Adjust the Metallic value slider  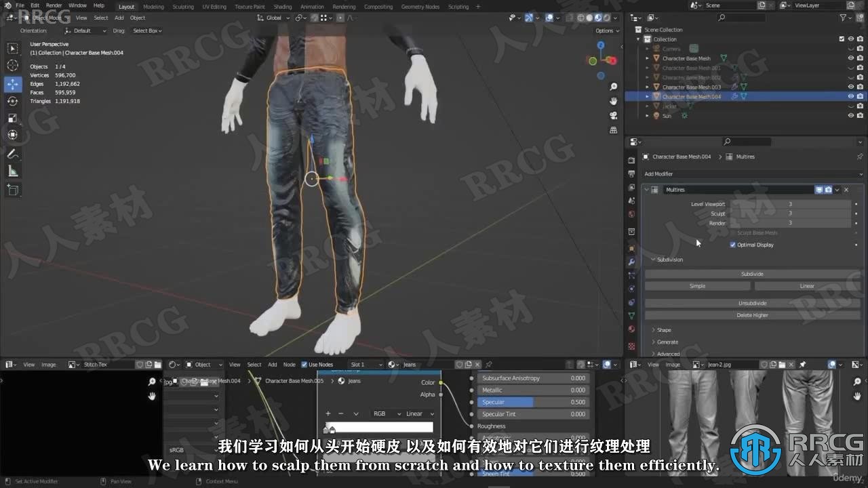[534, 390]
